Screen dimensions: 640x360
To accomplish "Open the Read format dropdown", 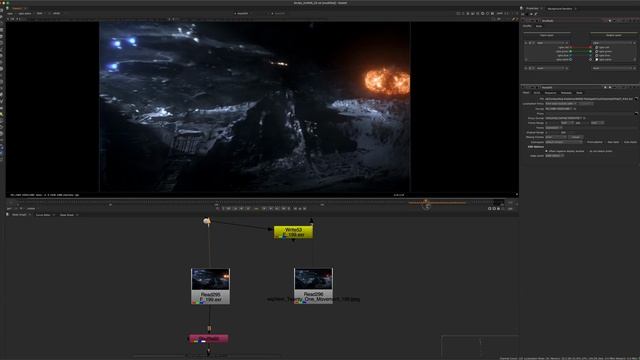I will click(558, 109).
